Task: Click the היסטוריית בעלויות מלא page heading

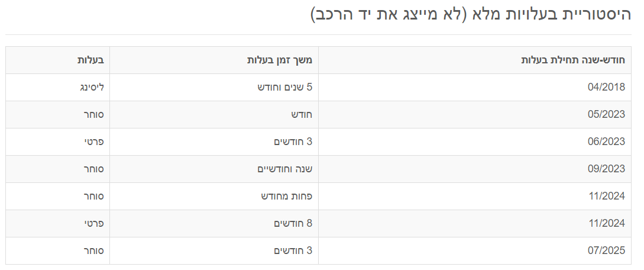Action: [471, 15]
